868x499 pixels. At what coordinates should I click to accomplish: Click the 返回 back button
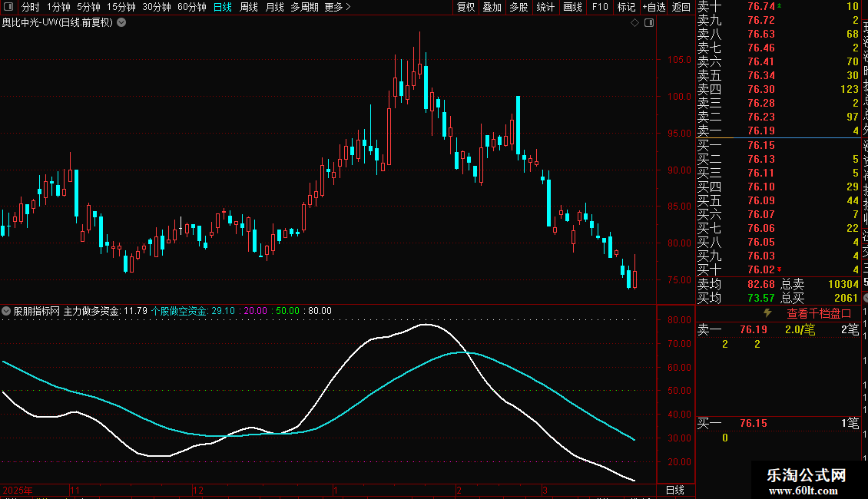tap(681, 7)
